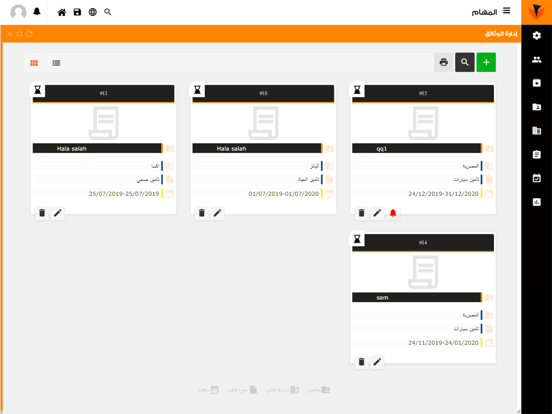Viewport: 552px width, 414px height.
Task: Delete document card #14
Action: tap(362, 362)
